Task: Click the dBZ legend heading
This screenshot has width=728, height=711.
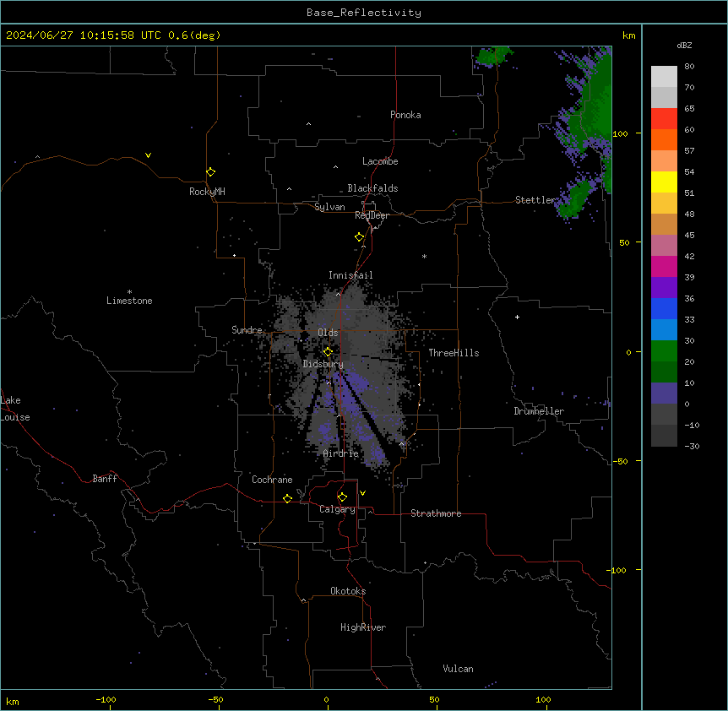Action: point(684,45)
